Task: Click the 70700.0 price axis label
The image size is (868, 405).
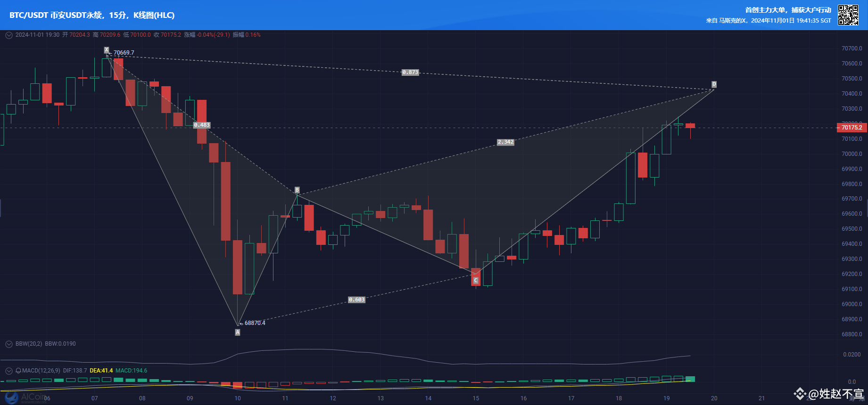Action: (852, 49)
